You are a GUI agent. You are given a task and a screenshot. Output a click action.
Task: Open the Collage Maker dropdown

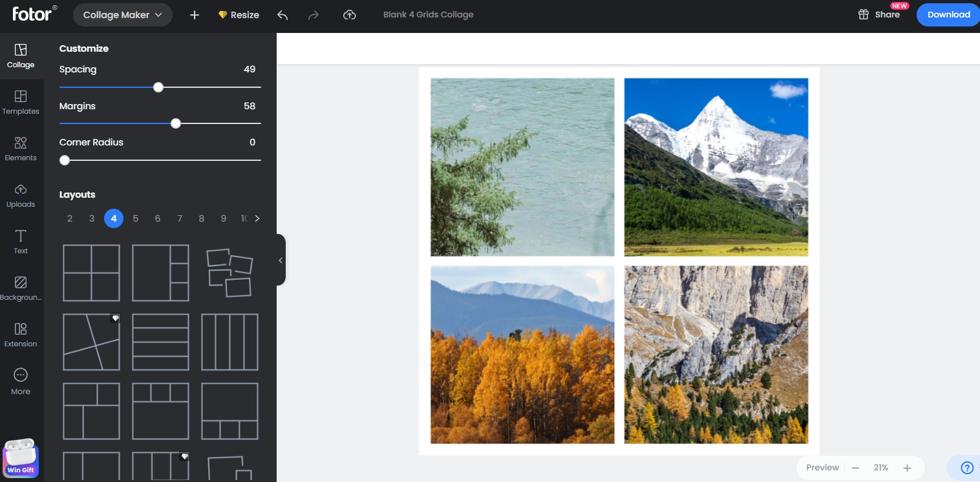pos(123,15)
